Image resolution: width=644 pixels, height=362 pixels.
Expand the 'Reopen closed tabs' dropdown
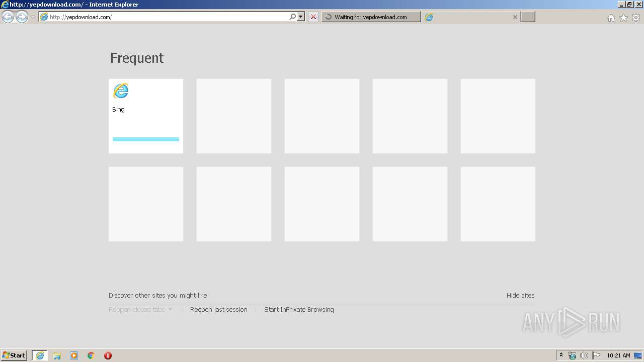coord(140,310)
